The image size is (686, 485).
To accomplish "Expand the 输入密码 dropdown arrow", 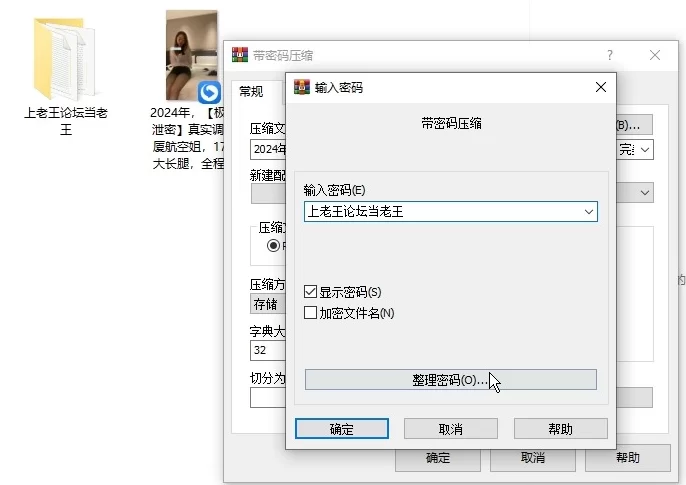I will pyautogui.click(x=588, y=211).
